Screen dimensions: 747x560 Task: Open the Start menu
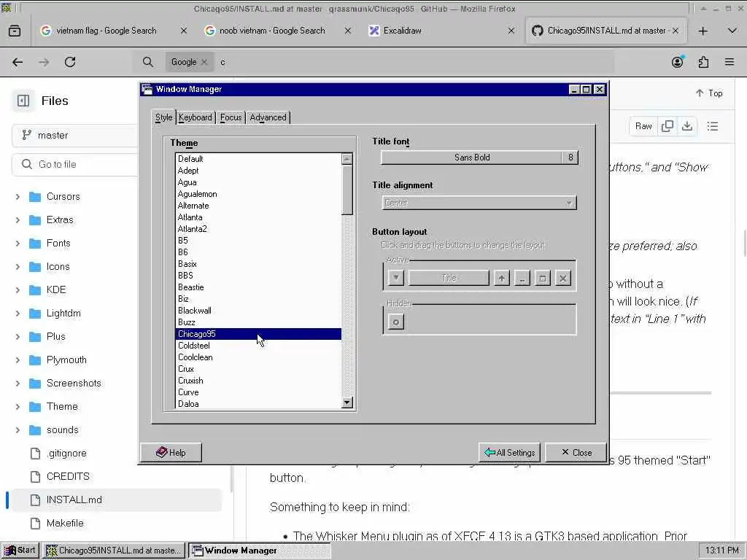[20, 551]
